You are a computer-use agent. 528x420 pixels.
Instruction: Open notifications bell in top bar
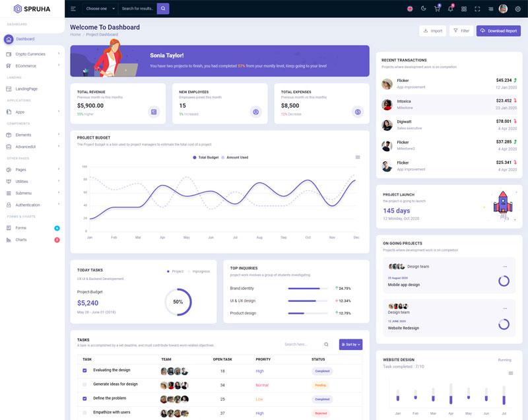450,9
